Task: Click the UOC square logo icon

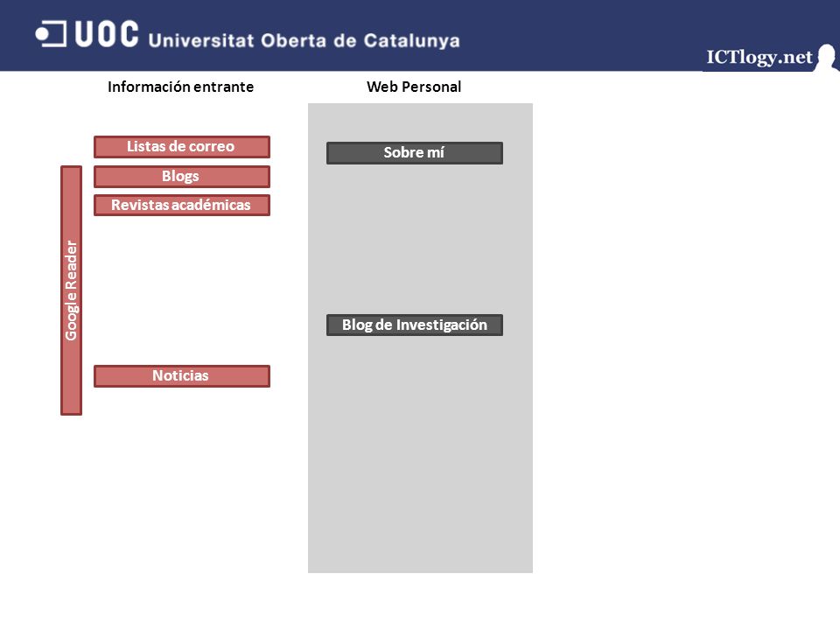Action: (51, 34)
